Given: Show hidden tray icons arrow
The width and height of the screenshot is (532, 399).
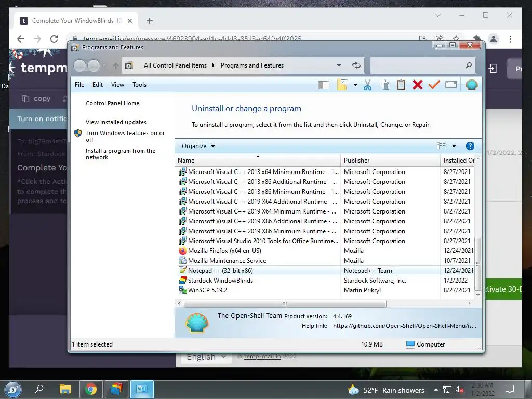Looking at the screenshot, I should tap(436, 390).
